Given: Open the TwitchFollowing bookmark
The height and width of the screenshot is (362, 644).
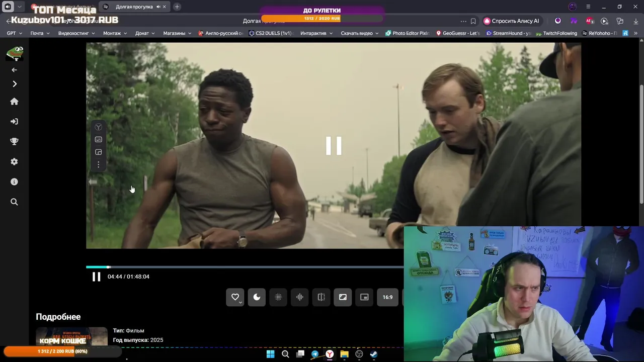Looking at the screenshot, I should pos(556,33).
